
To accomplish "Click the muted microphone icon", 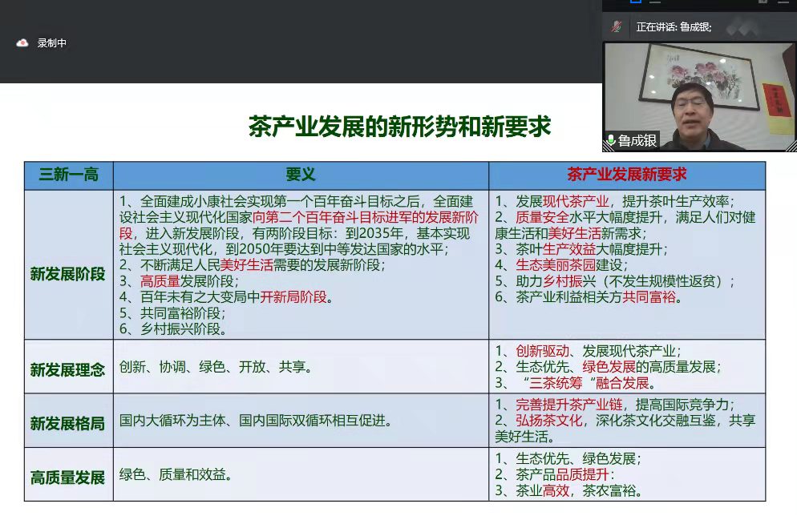I will pos(616,26).
